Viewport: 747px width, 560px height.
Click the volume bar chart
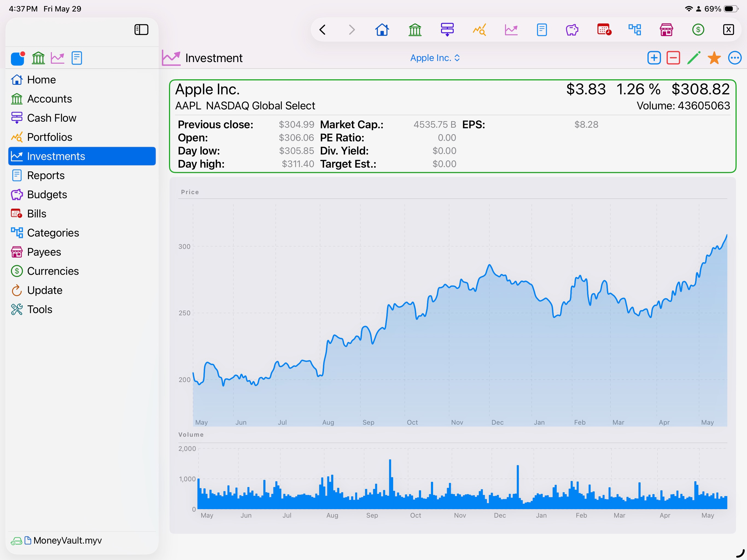[462, 479]
